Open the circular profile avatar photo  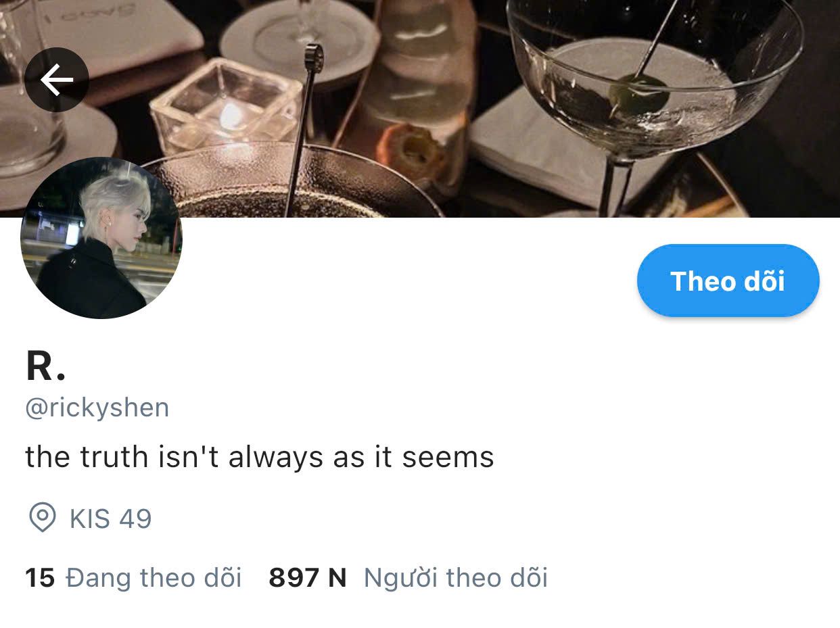click(x=101, y=238)
